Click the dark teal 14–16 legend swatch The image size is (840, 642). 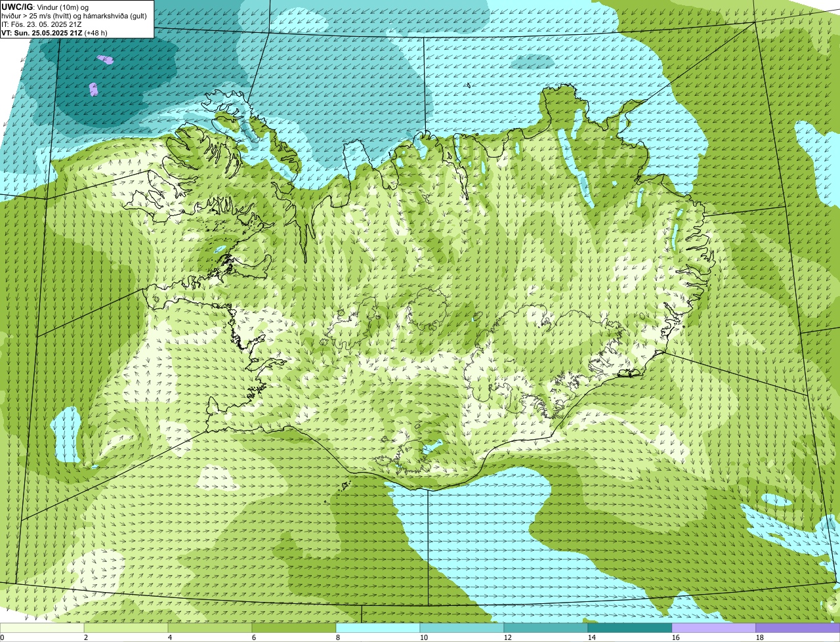[x=630, y=628]
